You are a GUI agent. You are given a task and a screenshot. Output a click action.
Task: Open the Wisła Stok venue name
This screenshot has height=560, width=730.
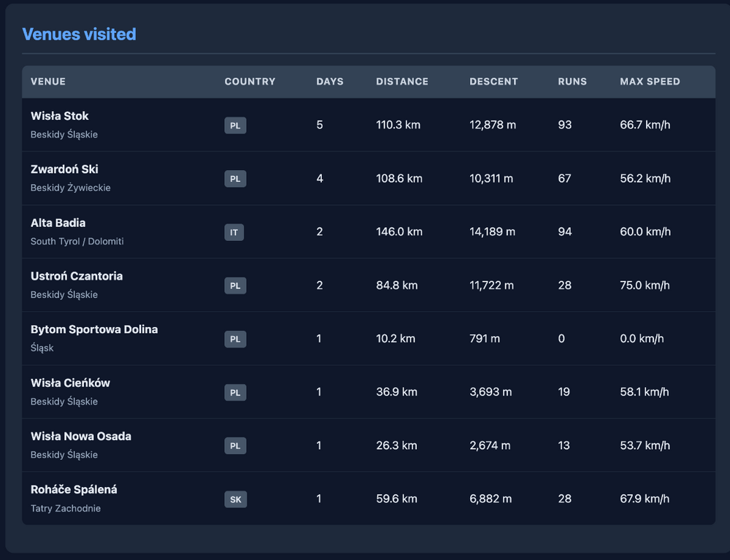click(x=60, y=116)
